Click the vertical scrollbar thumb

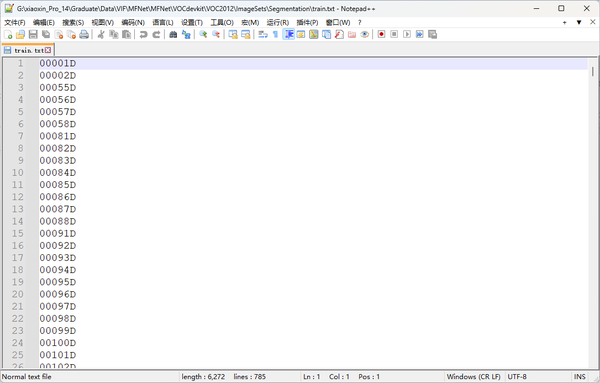point(593,72)
